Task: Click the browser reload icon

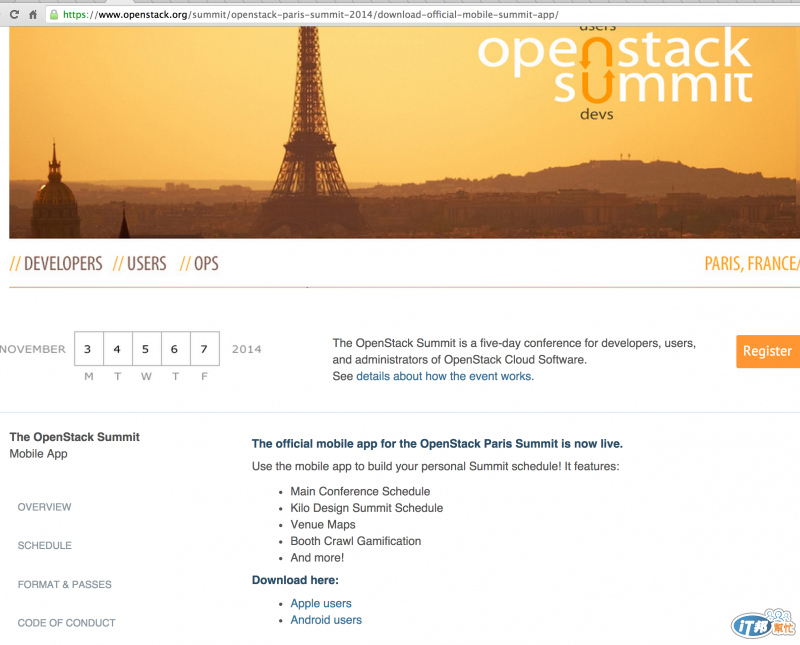Action: tap(14, 14)
